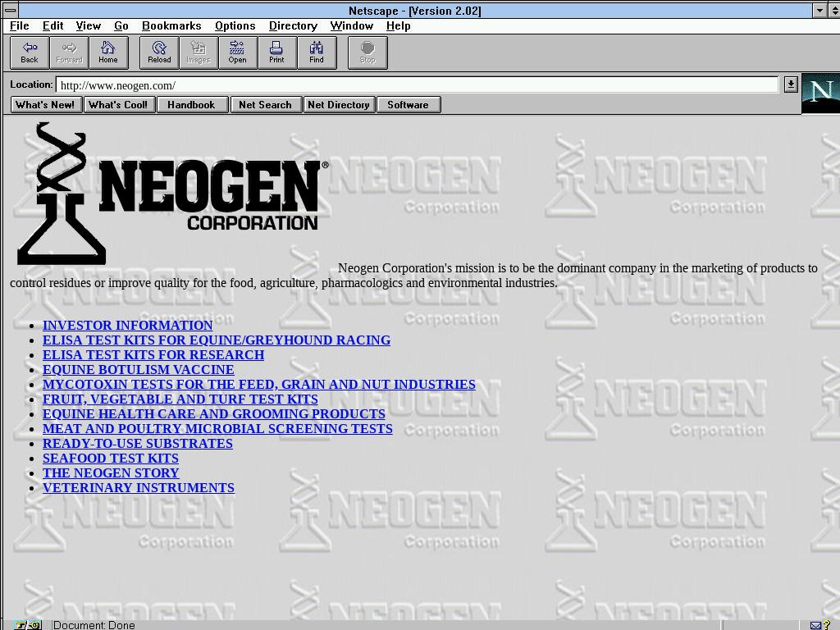Image resolution: width=840 pixels, height=630 pixels.
Task: Click the Netscape N logo
Action: click(x=820, y=93)
